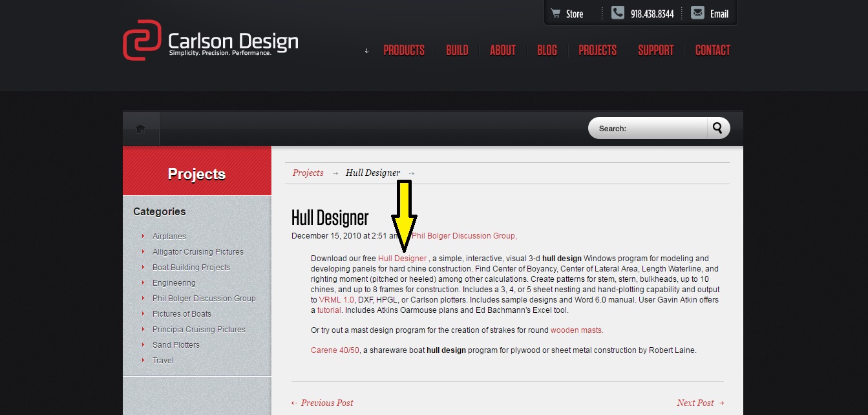Open the ABOUT menu
868x415 pixels.
(503, 50)
